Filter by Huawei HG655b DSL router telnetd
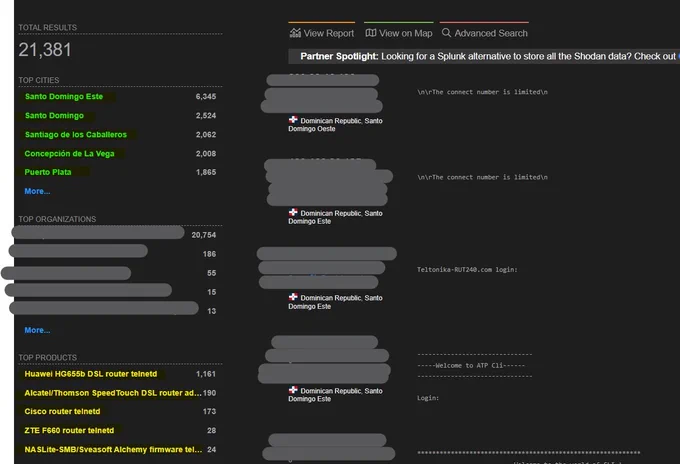This screenshot has height=464, width=680. pyautogui.click(x=91, y=374)
